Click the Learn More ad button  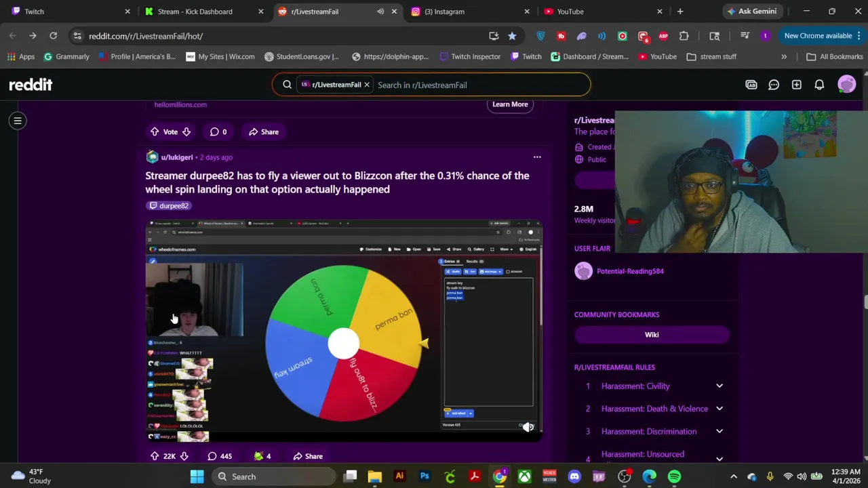tap(510, 104)
